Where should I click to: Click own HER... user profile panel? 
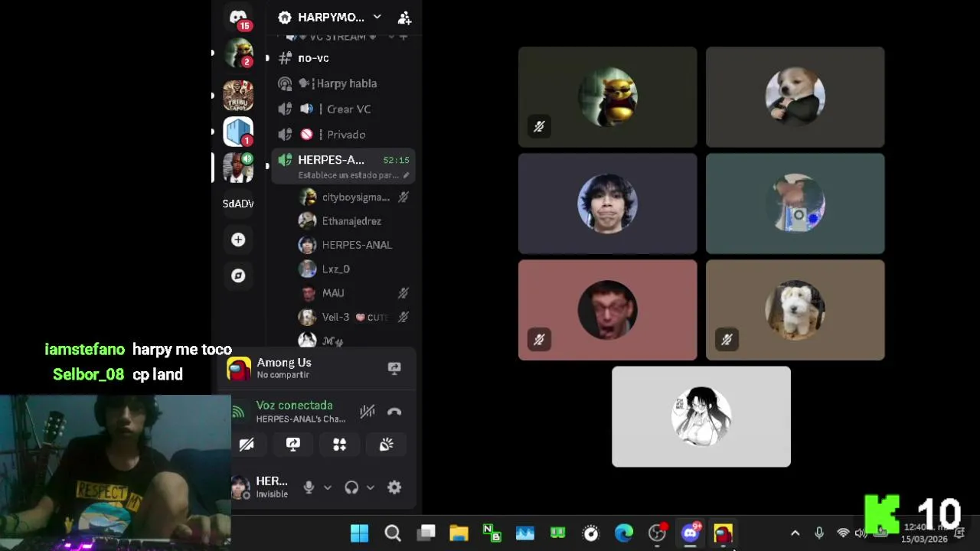pyautogui.click(x=260, y=487)
